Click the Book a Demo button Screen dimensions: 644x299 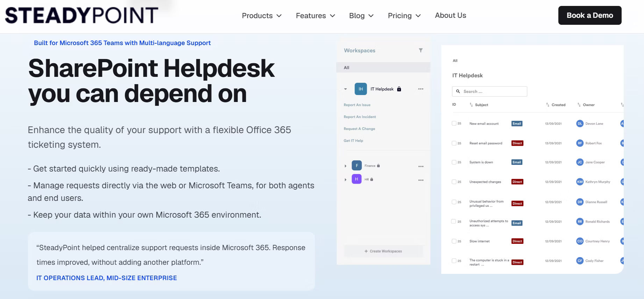click(590, 15)
